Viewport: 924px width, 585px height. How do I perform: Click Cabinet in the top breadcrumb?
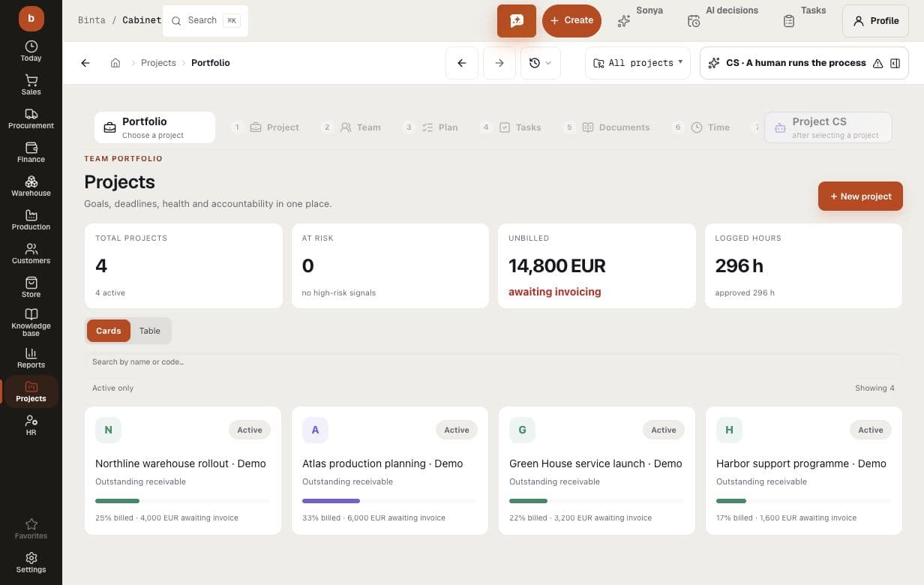pos(142,20)
